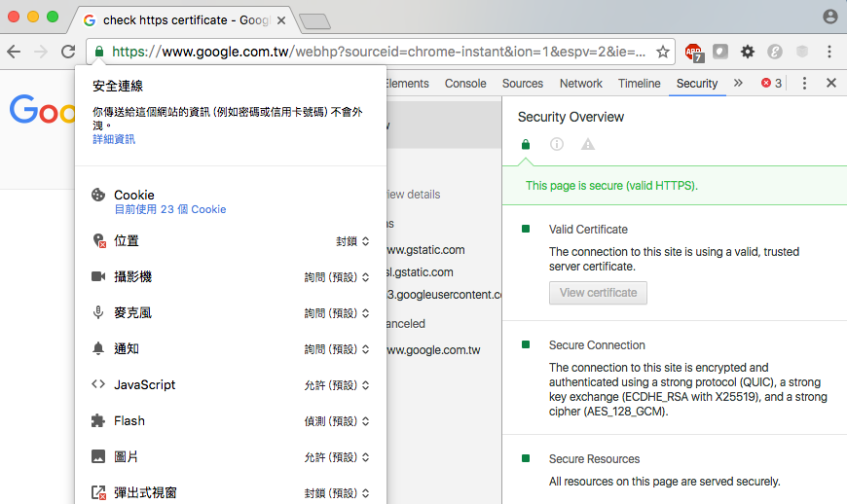Open the Adblock Plus extension icon
Image resolution: width=847 pixels, height=504 pixels.
pyautogui.click(x=694, y=53)
